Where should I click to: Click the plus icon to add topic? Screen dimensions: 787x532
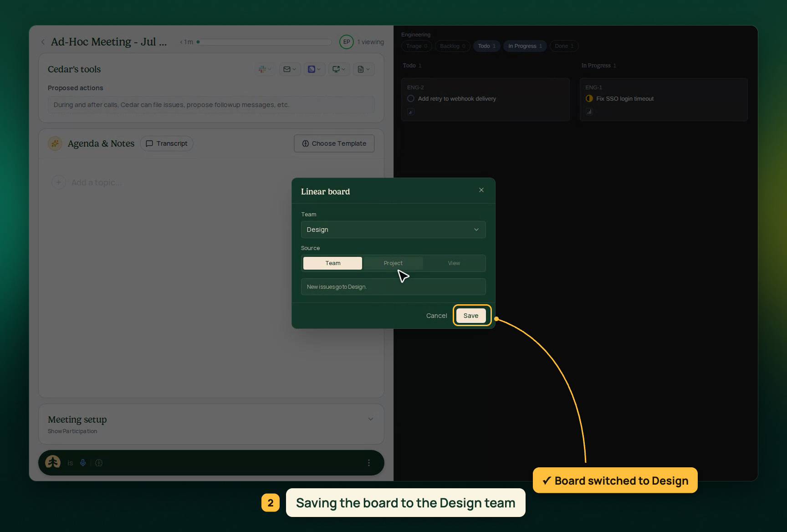tap(58, 182)
